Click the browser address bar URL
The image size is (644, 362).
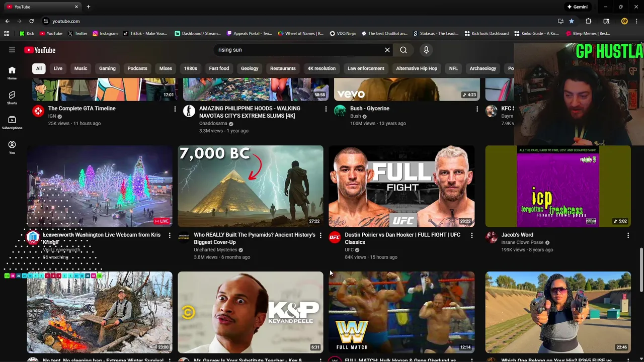click(66, 21)
